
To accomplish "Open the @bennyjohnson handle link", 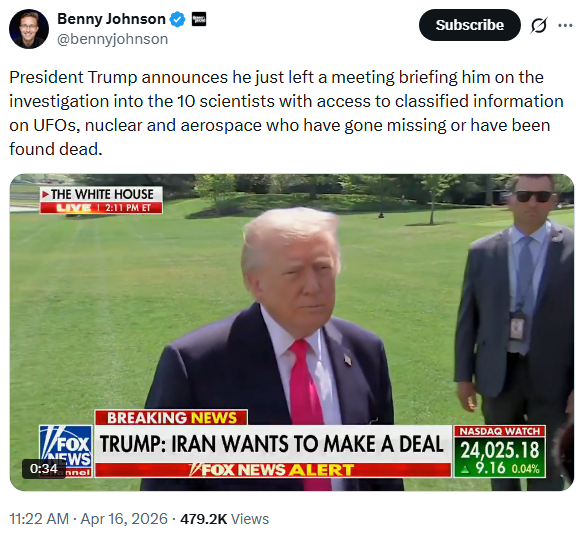I will tap(112, 39).
